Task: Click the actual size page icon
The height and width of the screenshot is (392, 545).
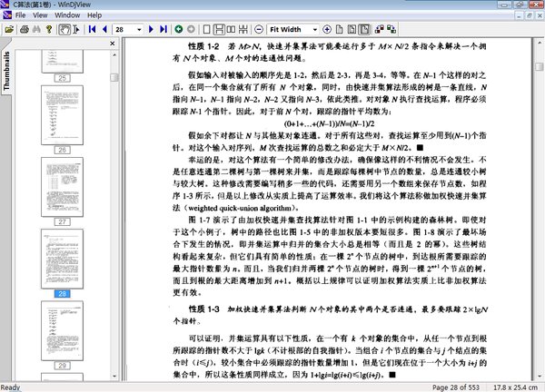Action: click(x=339, y=30)
